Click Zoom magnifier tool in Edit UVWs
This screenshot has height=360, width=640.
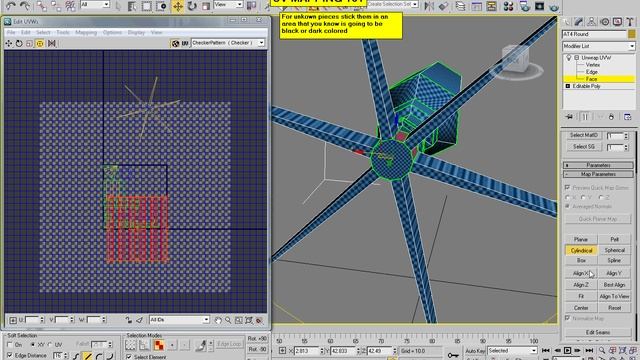tap(228, 320)
